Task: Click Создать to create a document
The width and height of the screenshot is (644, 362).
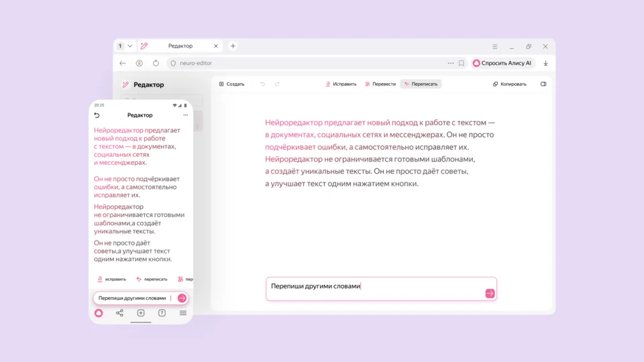Action: (231, 84)
